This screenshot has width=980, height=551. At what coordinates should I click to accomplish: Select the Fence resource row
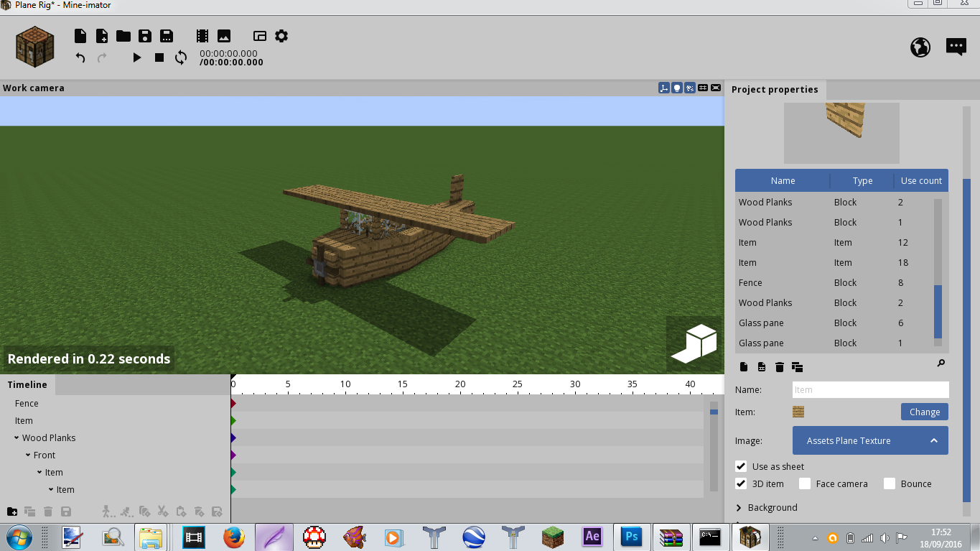[834, 282]
